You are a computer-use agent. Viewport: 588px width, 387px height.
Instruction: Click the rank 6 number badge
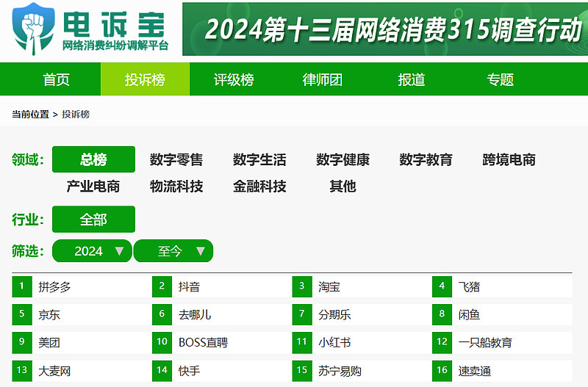coord(162,314)
